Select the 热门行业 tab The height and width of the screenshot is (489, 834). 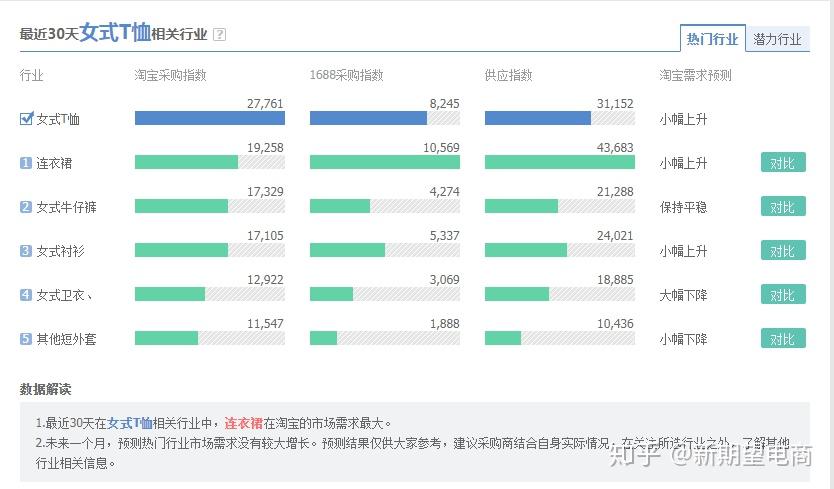(712, 38)
